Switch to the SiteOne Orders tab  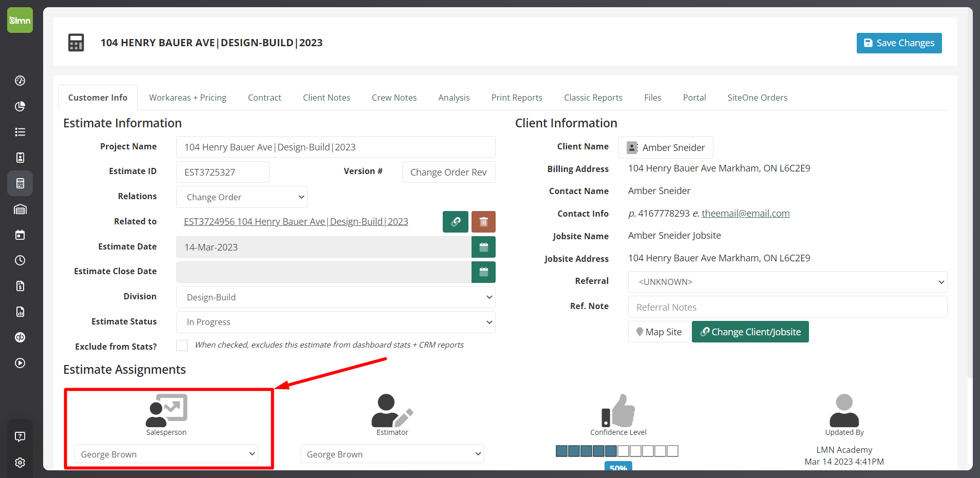(758, 98)
